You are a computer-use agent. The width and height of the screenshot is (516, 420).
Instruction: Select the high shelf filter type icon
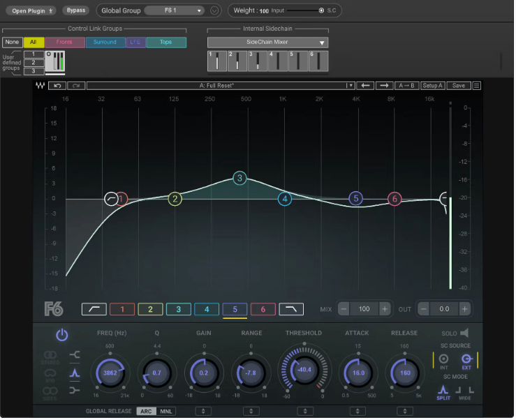75,391
